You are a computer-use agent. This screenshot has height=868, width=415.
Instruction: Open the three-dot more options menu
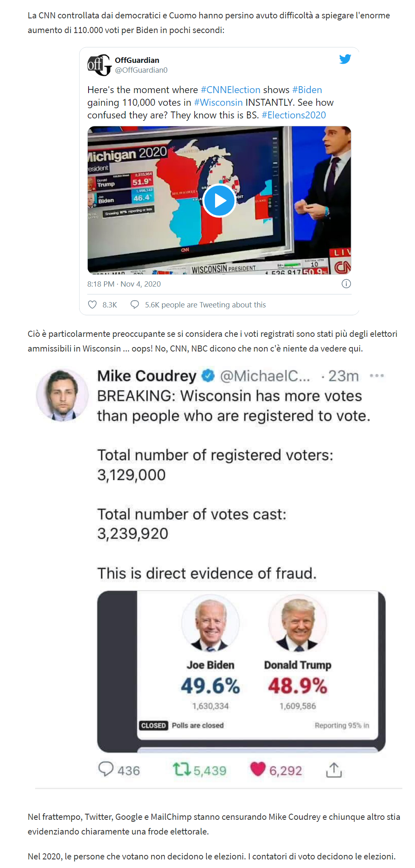coord(376,376)
